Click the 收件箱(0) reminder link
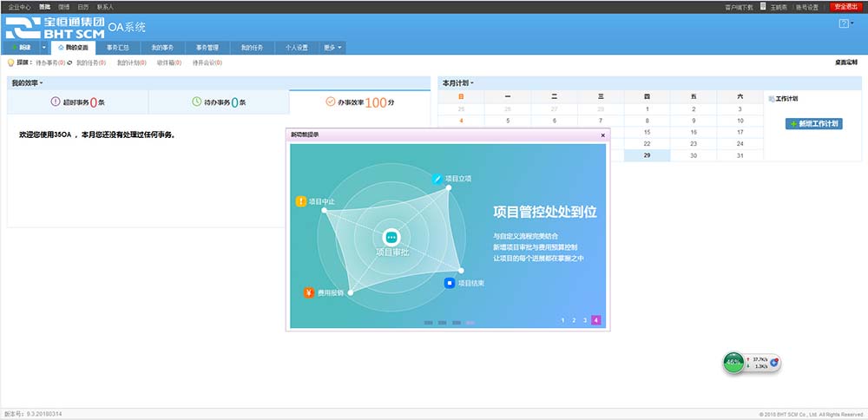 [x=169, y=63]
